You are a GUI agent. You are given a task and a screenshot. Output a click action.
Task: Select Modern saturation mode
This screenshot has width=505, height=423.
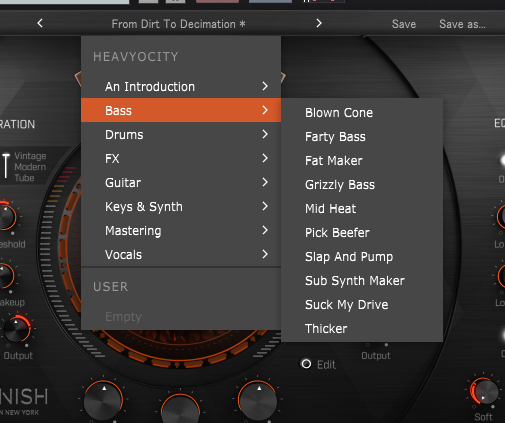(x=30, y=167)
